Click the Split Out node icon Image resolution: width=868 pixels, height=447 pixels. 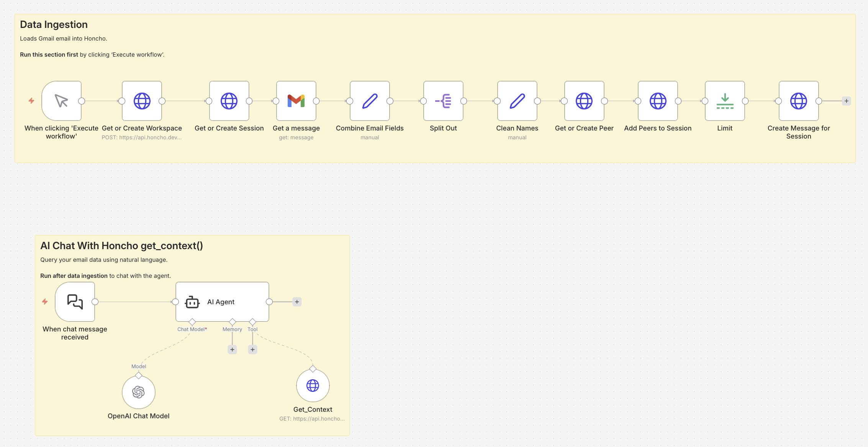tap(443, 101)
